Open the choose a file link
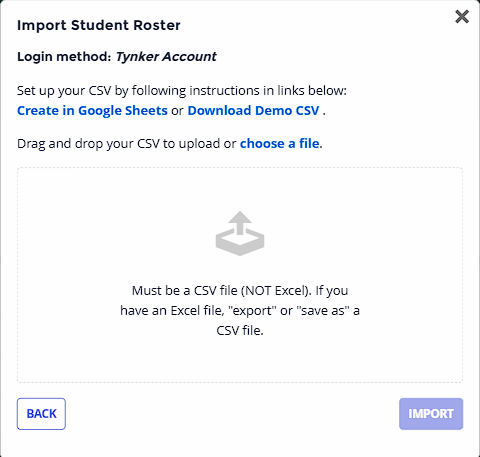 tap(280, 144)
